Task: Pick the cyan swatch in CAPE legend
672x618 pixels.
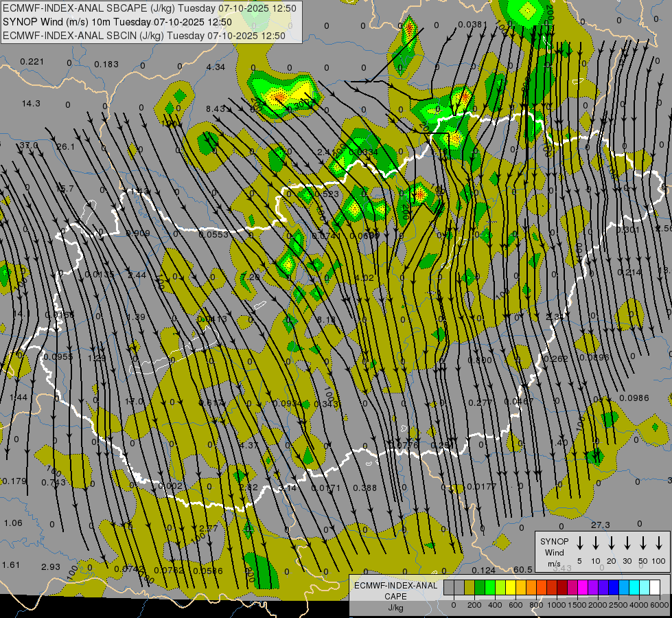Action: (x=634, y=588)
